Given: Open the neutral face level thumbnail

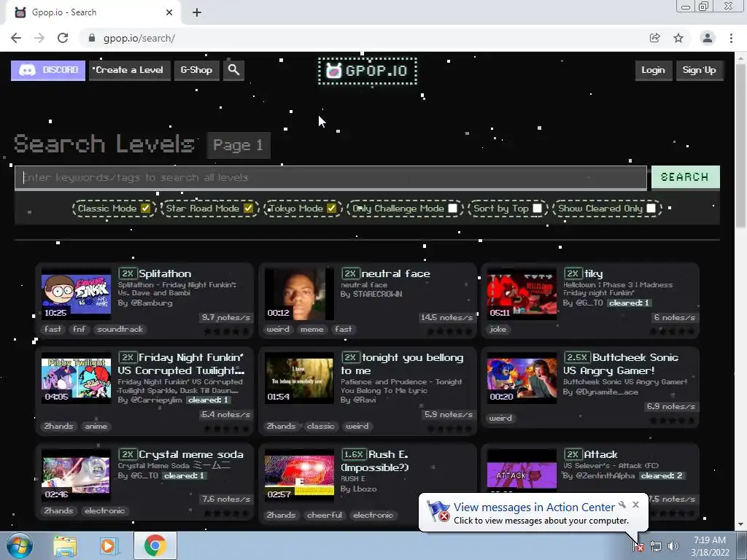Looking at the screenshot, I should pos(299,294).
